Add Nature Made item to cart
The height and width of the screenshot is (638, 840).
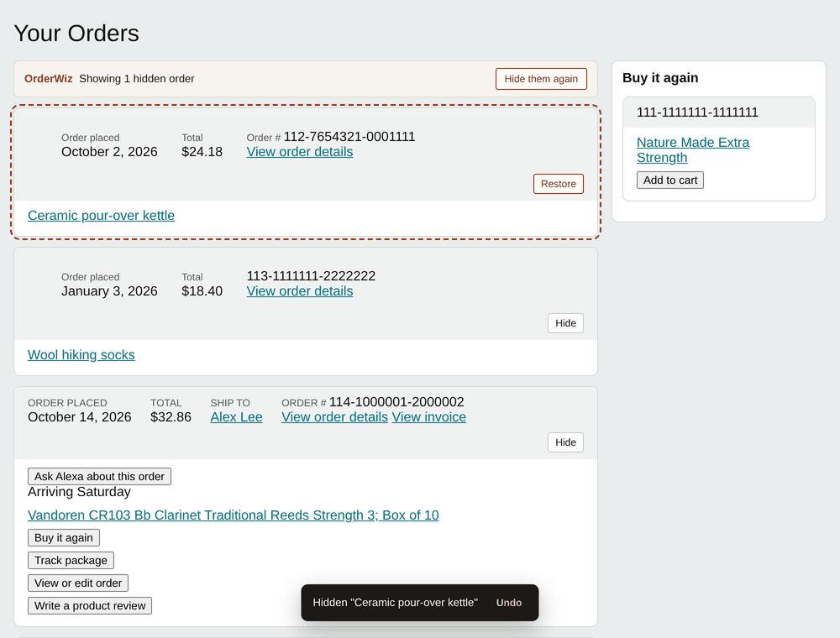tap(670, 180)
